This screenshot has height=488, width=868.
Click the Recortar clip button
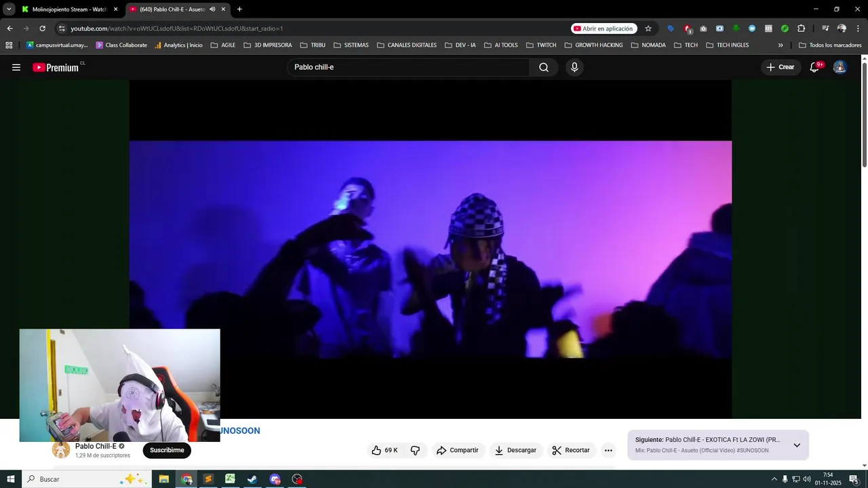click(571, 450)
